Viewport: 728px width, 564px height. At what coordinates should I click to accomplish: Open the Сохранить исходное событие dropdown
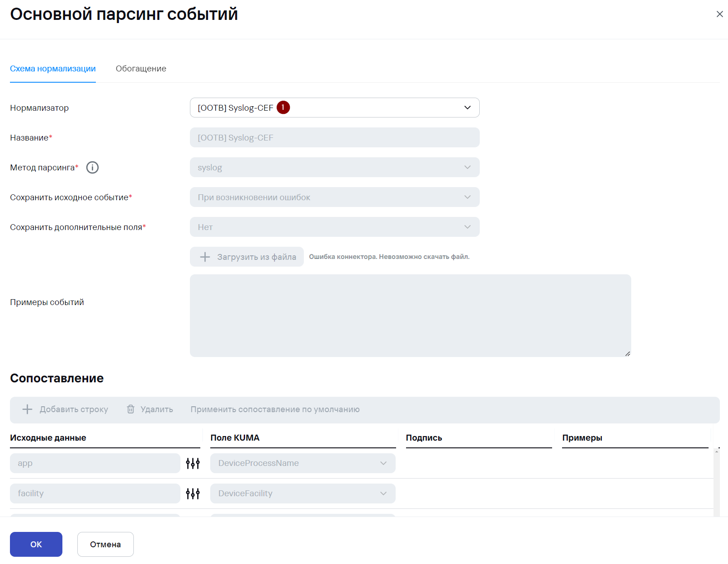tap(335, 197)
